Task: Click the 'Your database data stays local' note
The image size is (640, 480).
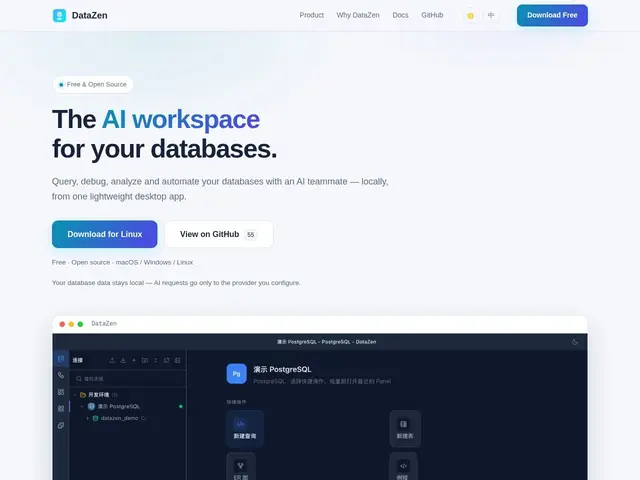Action: [x=176, y=283]
